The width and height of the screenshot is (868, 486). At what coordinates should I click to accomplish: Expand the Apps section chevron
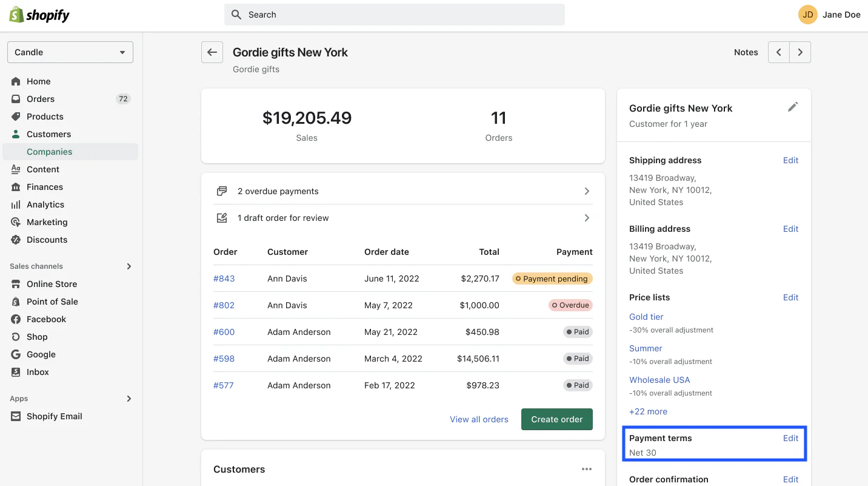coord(128,399)
